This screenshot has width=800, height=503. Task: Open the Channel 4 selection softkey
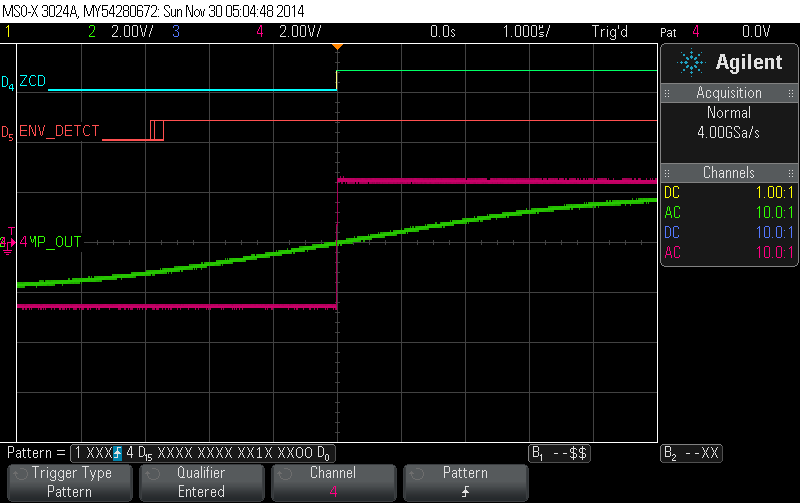click(333, 482)
